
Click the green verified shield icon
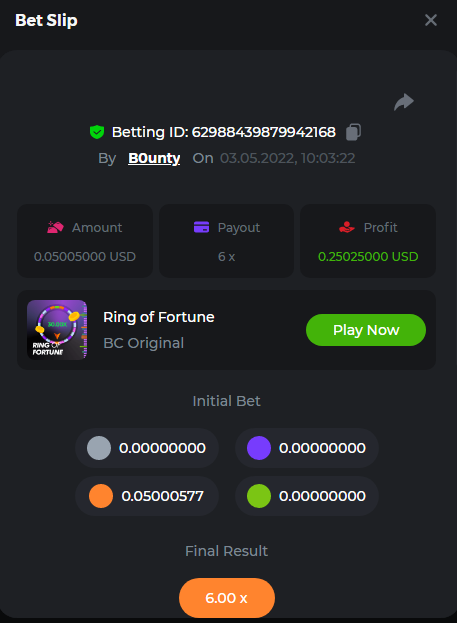tap(97, 132)
